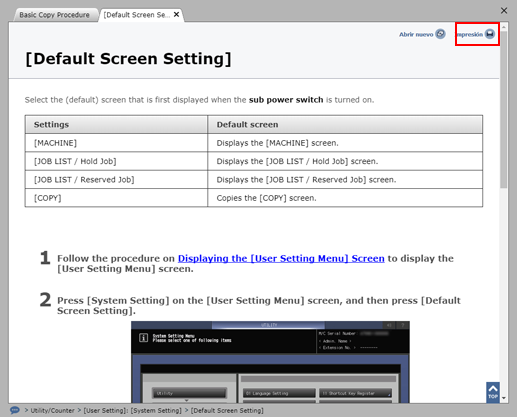Viewport: 517px width, 417px height.
Task: Switch to the Basic Copy Procedure tab
Action: pyautogui.click(x=55, y=15)
